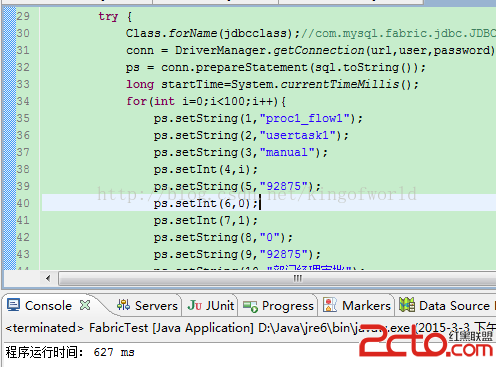Click the Data Source Explorer icon
496x367 pixels.
tap(407, 305)
